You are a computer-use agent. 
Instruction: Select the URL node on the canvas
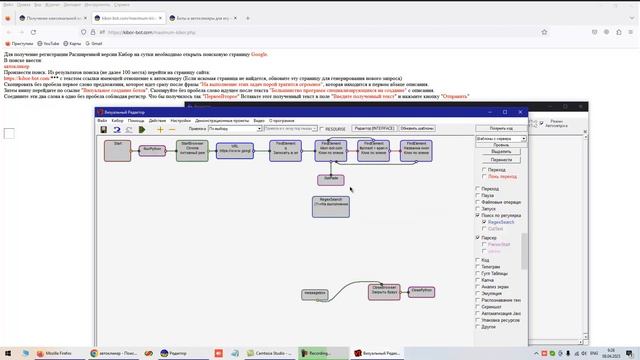235,151
